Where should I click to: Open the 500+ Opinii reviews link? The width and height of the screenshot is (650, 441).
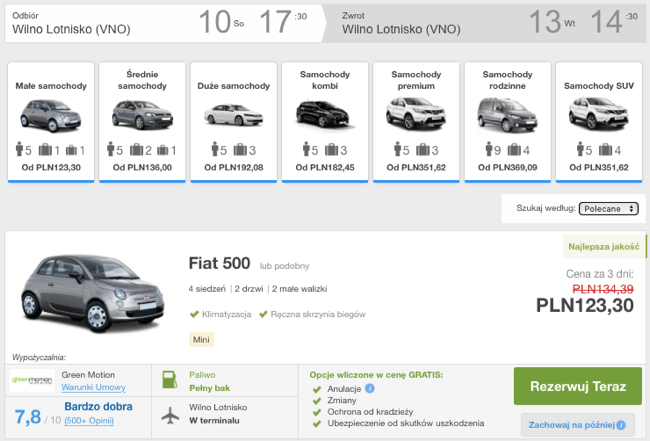point(89,420)
